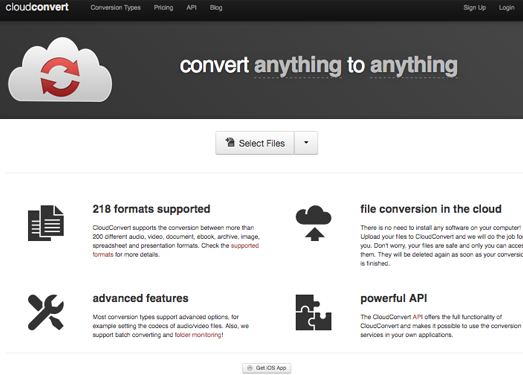Click the round icon in Get iOS App button
The image size is (523, 375).
(x=249, y=368)
